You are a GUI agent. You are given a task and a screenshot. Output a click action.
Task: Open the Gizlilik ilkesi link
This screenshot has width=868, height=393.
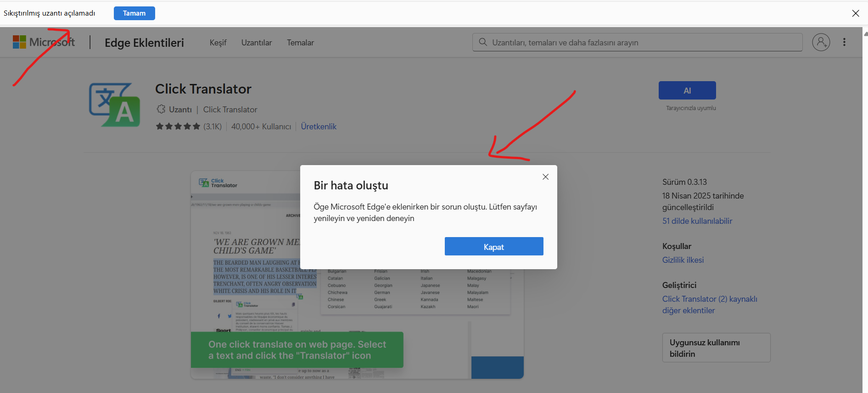(x=683, y=260)
